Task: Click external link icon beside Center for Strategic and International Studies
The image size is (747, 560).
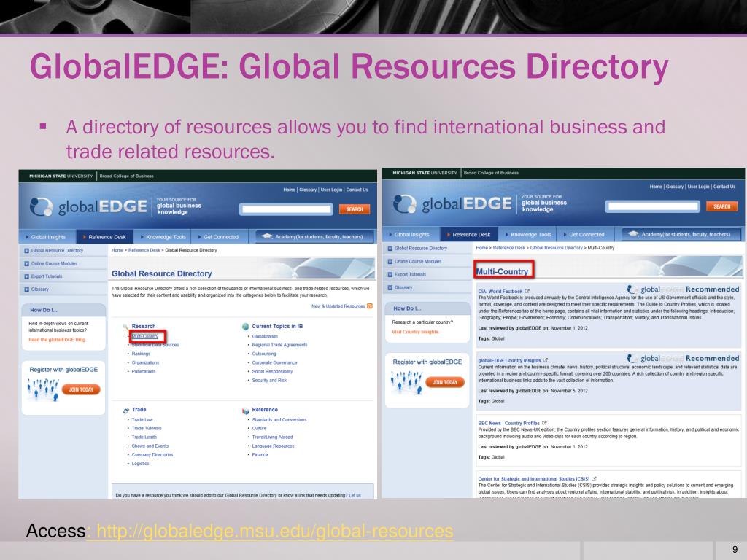Action: [x=594, y=478]
